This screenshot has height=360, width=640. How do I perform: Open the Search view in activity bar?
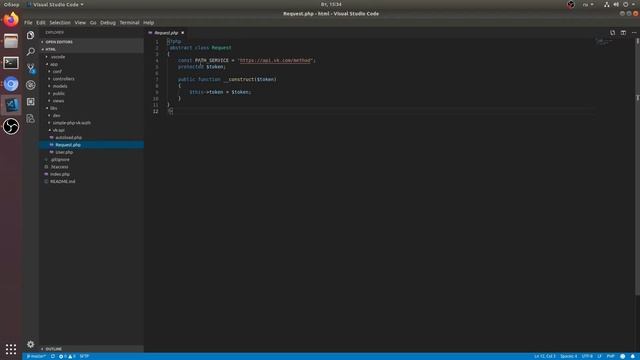tap(30, 52)
